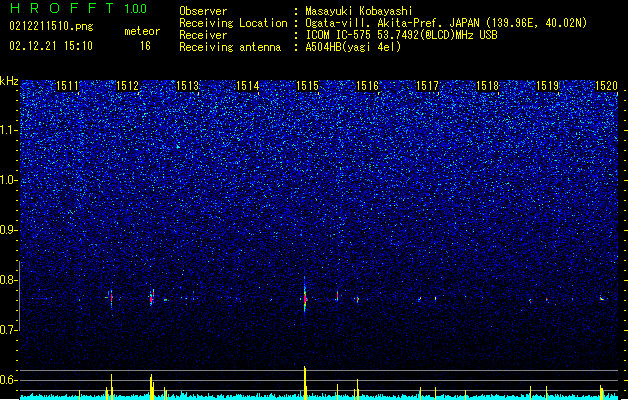Click the 1516 time axis marker
This screenshot has height=400, width=629.
point(367,86)
